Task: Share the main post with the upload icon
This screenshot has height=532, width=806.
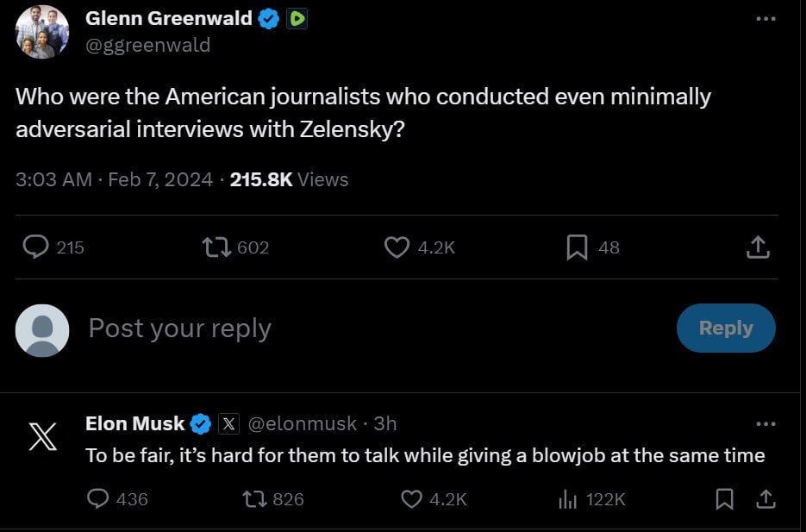Action: pos(757,247)
